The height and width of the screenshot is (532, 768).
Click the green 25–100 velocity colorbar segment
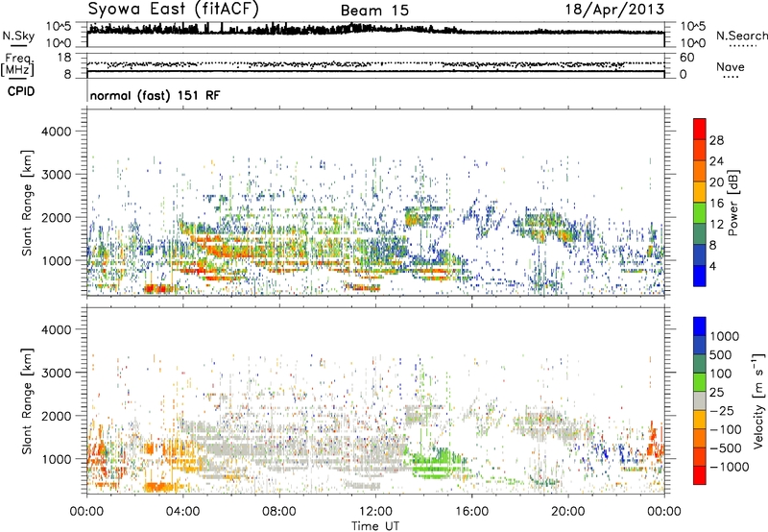(700, 382)
